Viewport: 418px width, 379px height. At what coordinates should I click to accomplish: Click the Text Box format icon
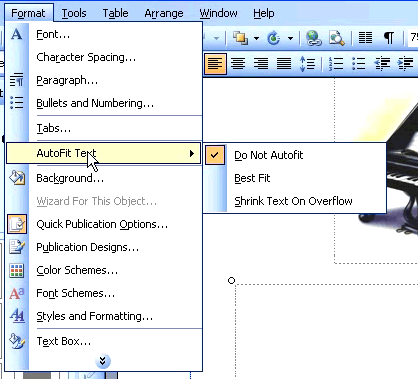click(x=17, y=341)
